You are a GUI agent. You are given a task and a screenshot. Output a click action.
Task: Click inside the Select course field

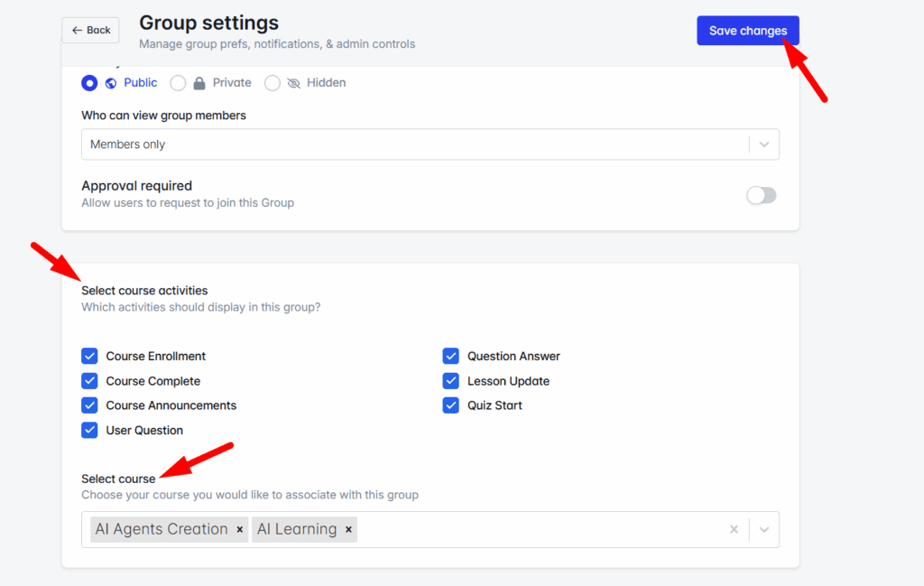pyautogui.click(x=541, y=529)
